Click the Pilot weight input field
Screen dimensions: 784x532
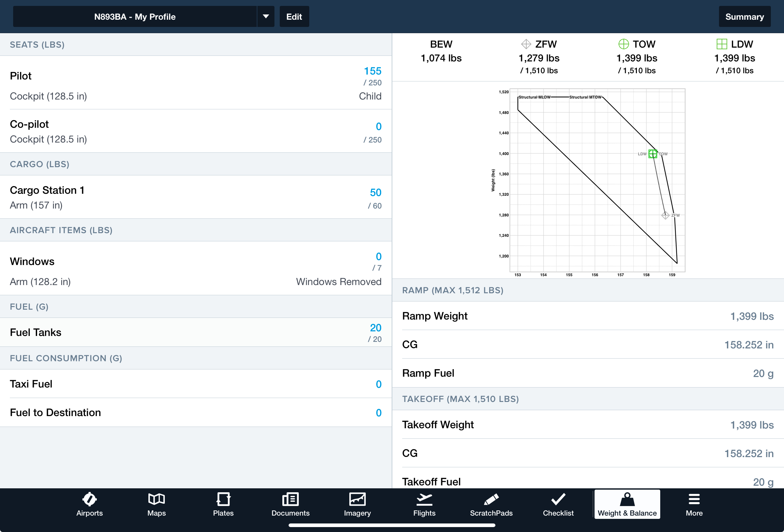(372, 71)
